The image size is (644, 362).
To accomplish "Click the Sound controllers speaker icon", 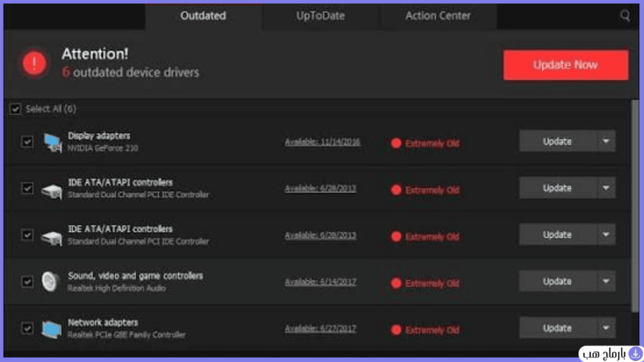I will click(x=50, y=282).
